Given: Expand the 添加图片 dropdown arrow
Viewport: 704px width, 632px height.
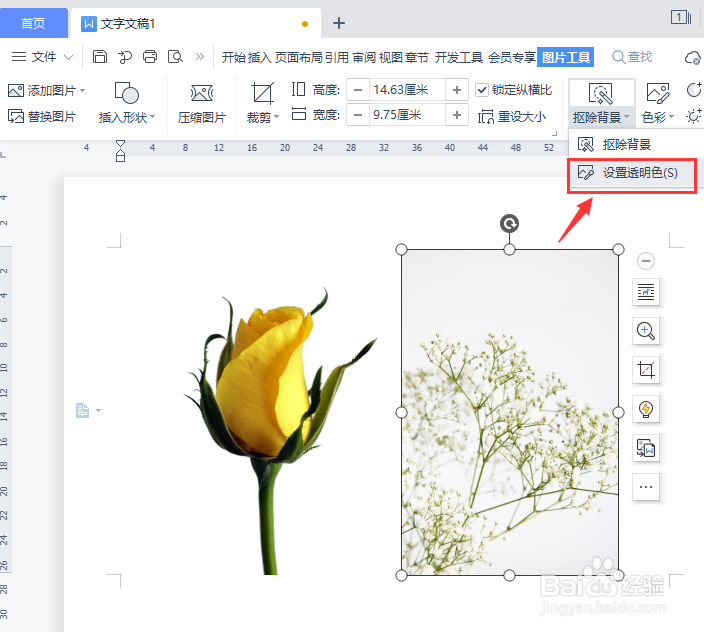Looking at the screenshot, I should tap(83, 91).
